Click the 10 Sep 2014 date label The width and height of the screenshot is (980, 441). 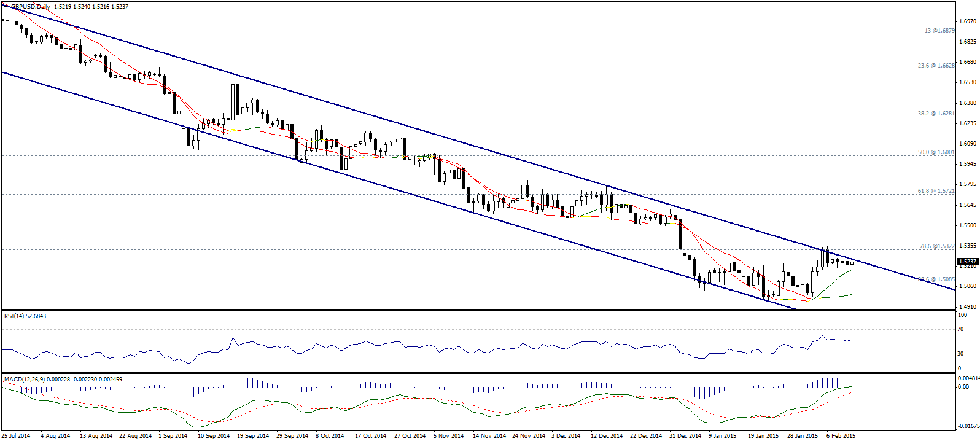point(214,436)
